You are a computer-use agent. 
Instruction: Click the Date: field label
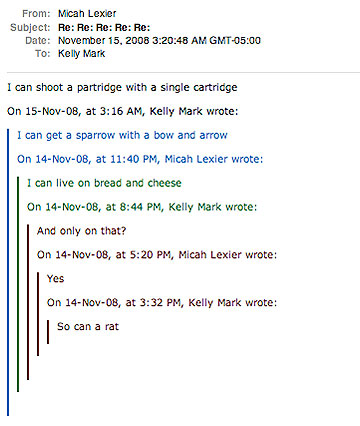[38, 41]
